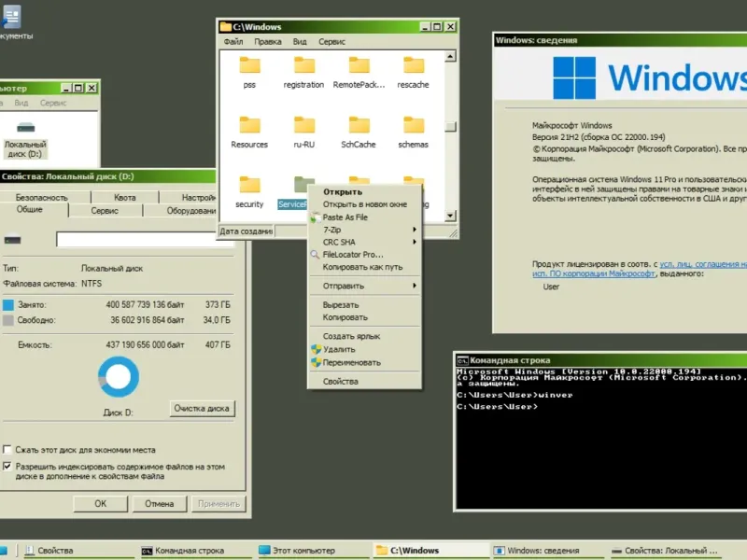Screen dimensions: 747x560
Task: Select the security folder icon
Action: pos(249,185)
